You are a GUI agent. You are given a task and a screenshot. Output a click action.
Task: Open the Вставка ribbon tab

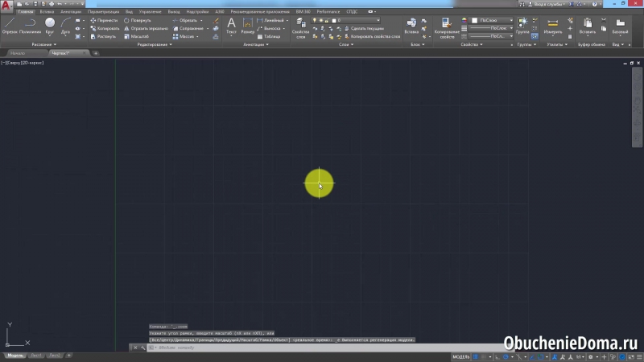47,12
